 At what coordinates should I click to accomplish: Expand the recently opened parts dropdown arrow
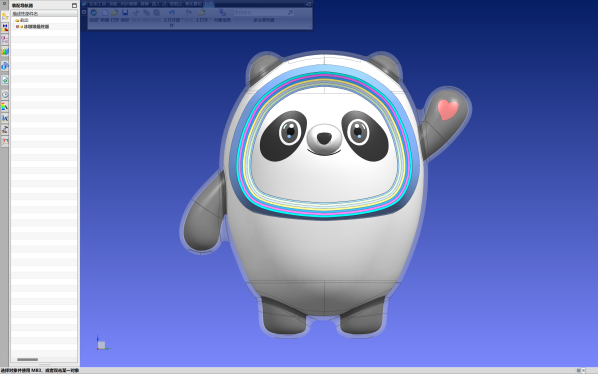(x=182, y=19)
